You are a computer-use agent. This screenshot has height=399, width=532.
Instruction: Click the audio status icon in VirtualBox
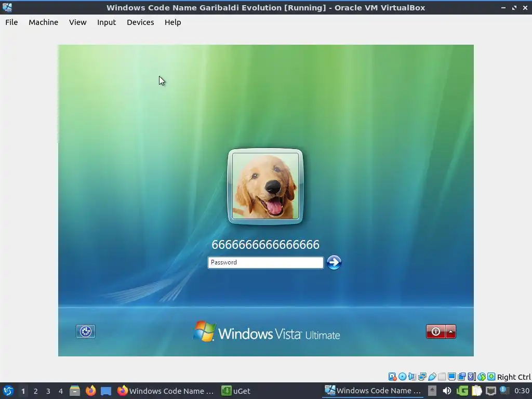tap(412, 377)
